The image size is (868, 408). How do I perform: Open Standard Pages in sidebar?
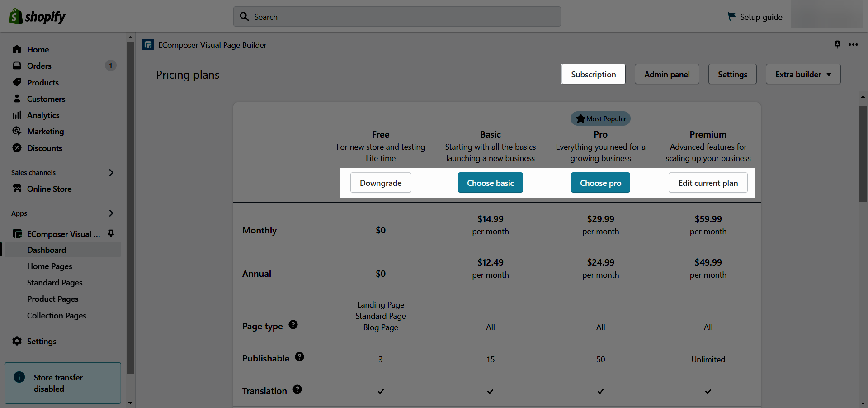(x=55, y=282)
